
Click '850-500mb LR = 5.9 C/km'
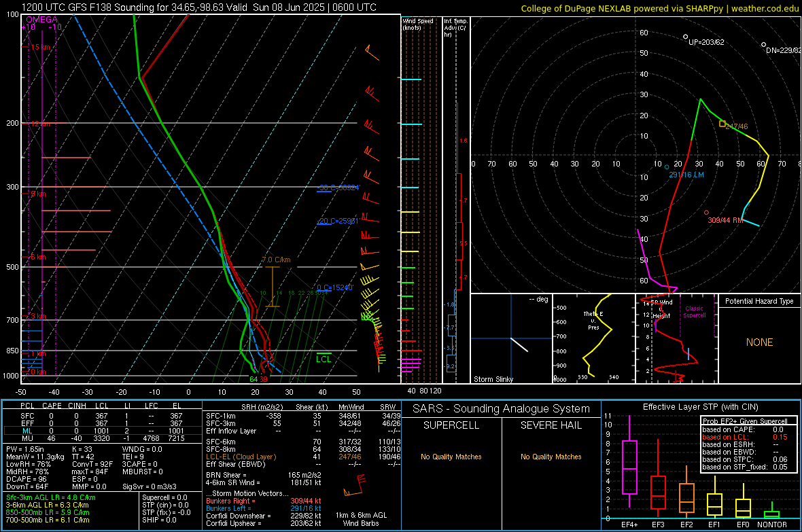(48, 512)
